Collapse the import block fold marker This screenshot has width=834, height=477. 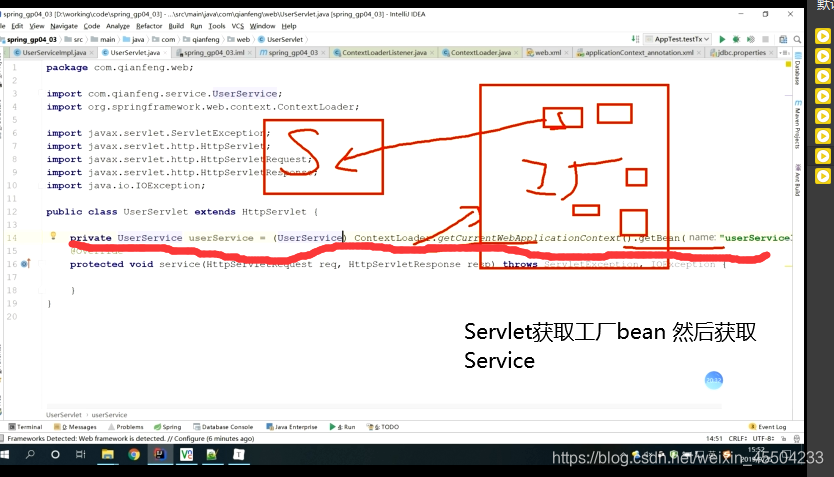pyautogui.click(x=40, y=94)
